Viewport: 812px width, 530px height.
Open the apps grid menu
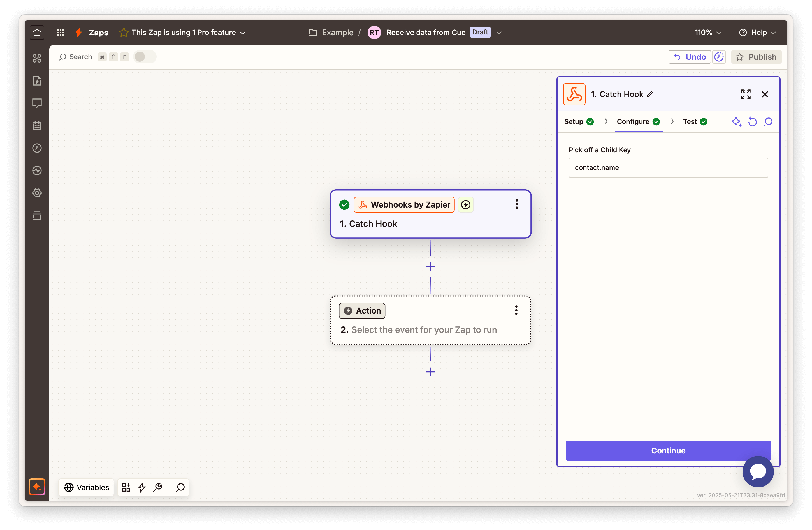tap(61, 33)
